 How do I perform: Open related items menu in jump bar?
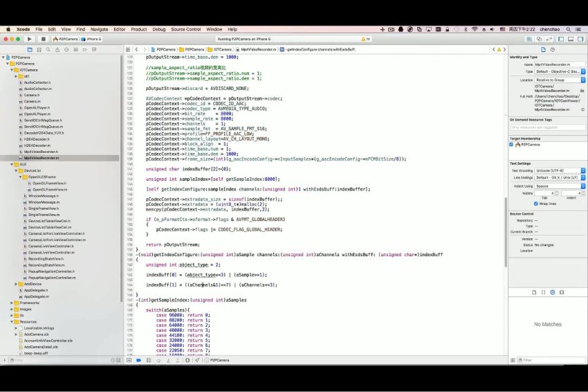pyautogui.click(x=128, y=50)
